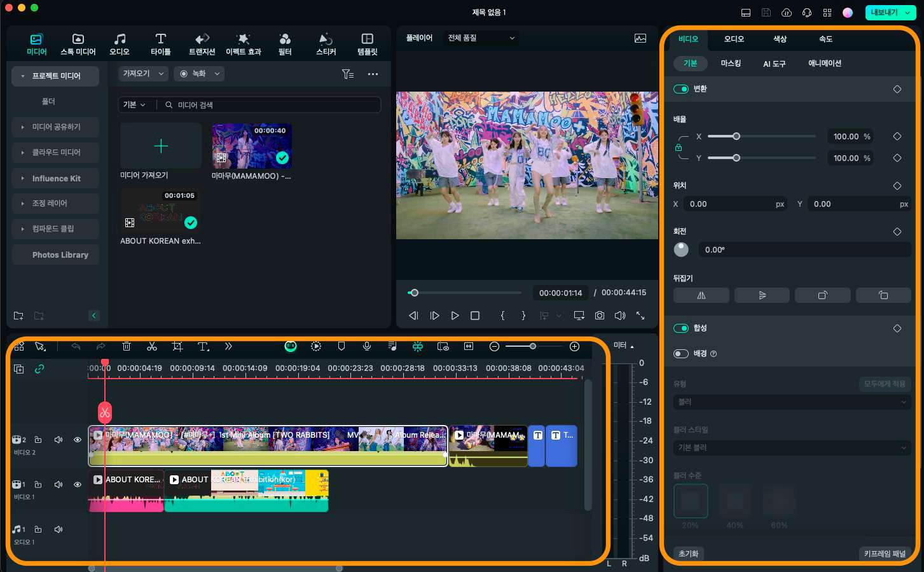Toggle player volume speaker icon
924x572 pixels.
click(620, 316)
